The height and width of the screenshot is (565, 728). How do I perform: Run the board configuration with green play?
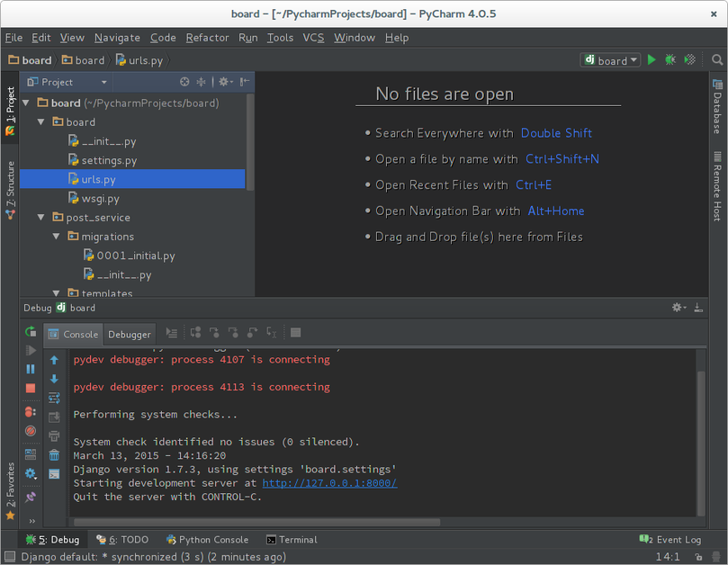652,60
